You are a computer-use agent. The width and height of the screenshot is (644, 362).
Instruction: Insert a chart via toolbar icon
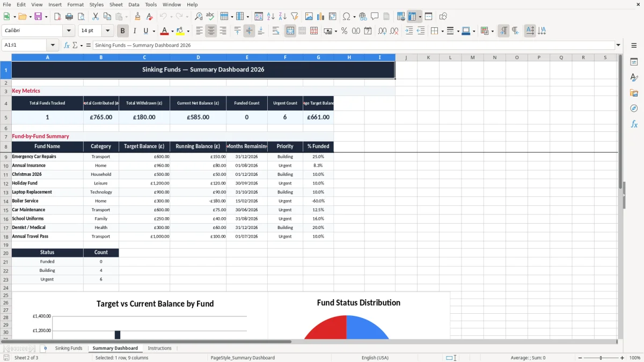pos(321,17)
